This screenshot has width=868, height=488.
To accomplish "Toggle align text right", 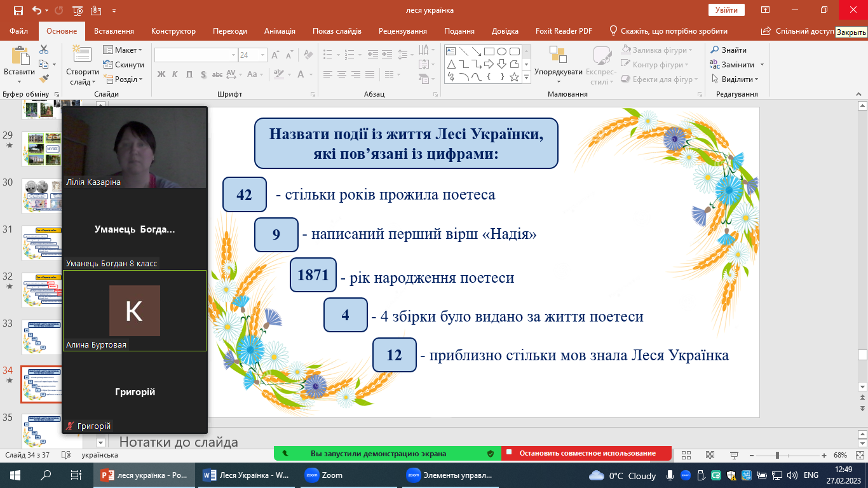I will 356,74.
